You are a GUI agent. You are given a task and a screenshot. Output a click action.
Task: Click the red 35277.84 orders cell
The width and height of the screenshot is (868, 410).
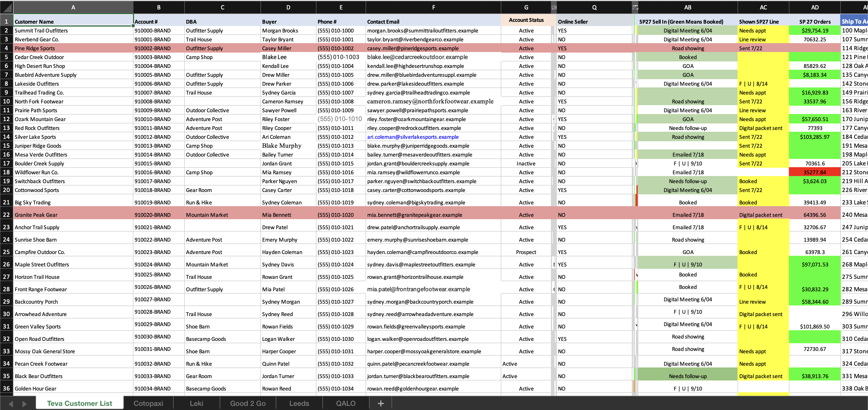pyautogui.click(x=815, y=172)
